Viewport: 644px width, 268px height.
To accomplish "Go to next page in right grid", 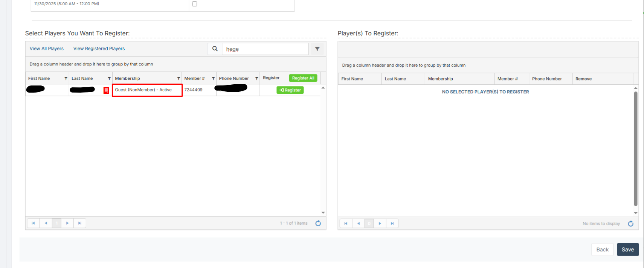I will pos(380,224).
